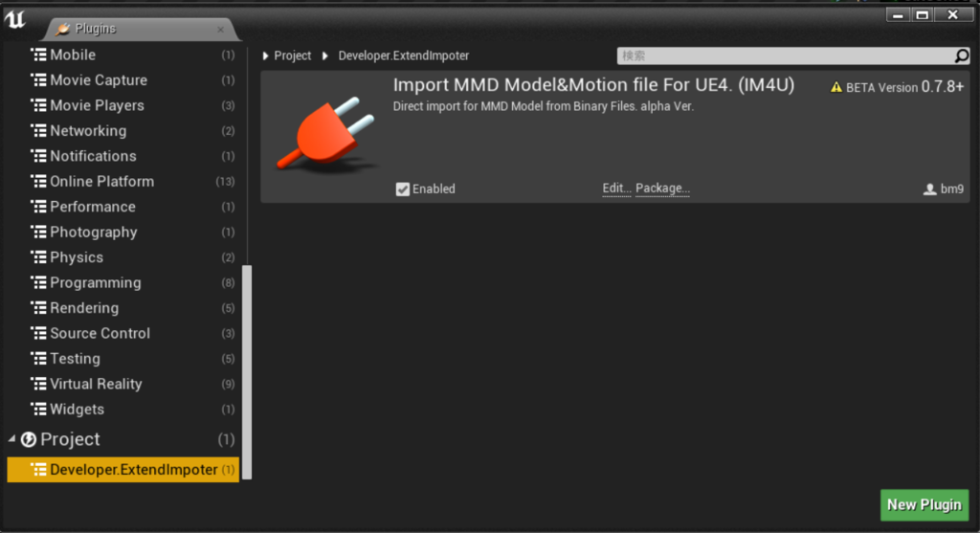Click the list icon beside Movie Capture

tap(38, 80)
